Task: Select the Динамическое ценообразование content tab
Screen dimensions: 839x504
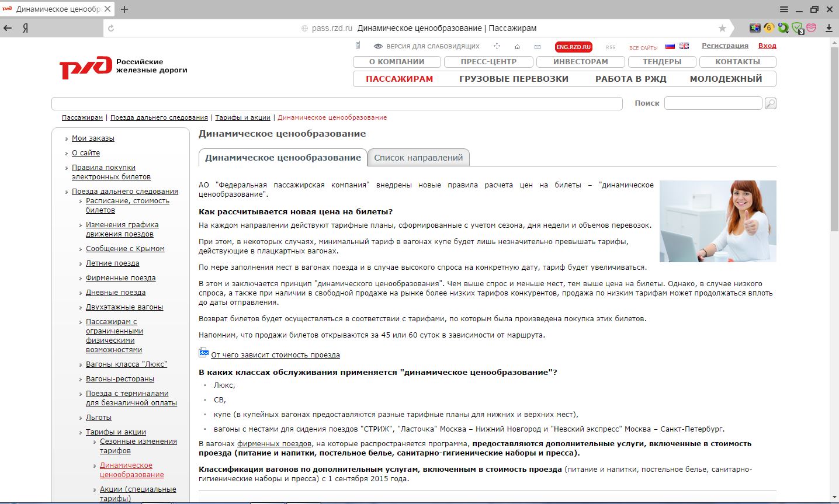Action: tap(283, 158)
